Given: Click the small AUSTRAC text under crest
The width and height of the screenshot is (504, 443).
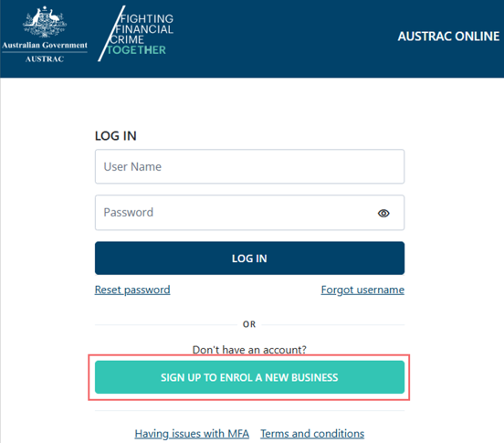Looking at the screenshot, I should pos(45,59).
